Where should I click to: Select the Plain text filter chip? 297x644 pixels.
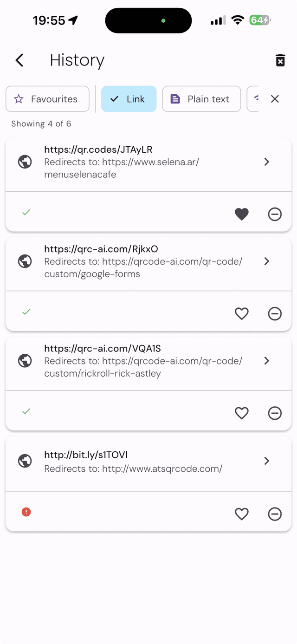[x=201, y=99]
